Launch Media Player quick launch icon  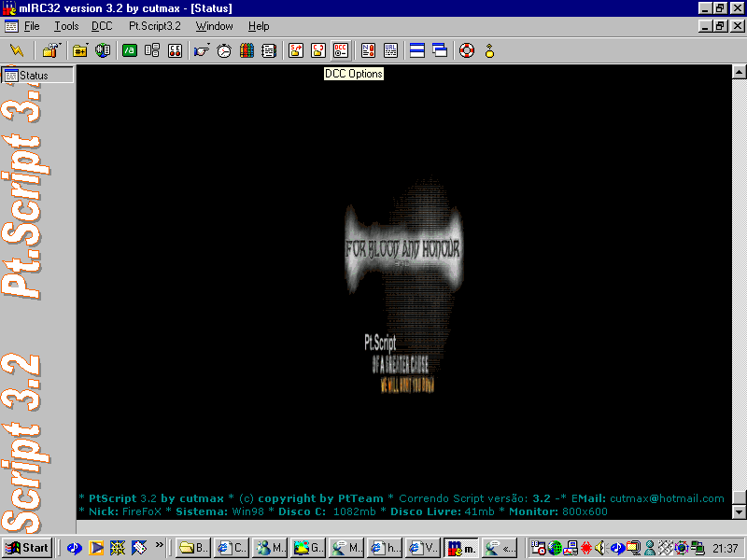tap(96, 548)
